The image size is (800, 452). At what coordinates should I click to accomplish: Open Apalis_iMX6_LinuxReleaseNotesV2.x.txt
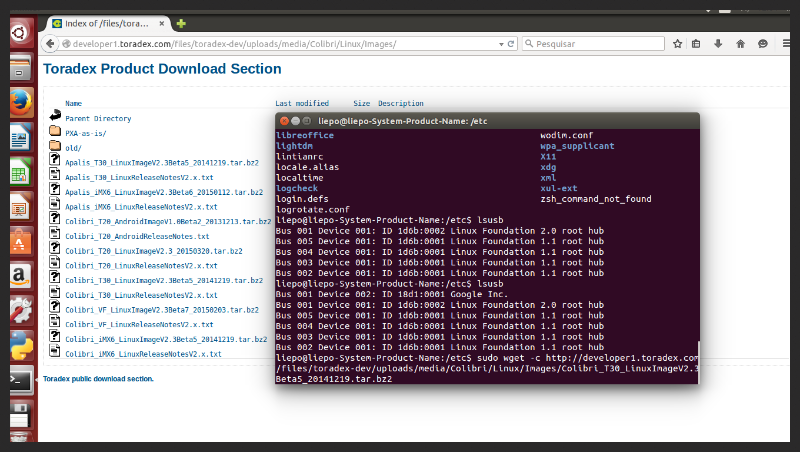(141, 207)
